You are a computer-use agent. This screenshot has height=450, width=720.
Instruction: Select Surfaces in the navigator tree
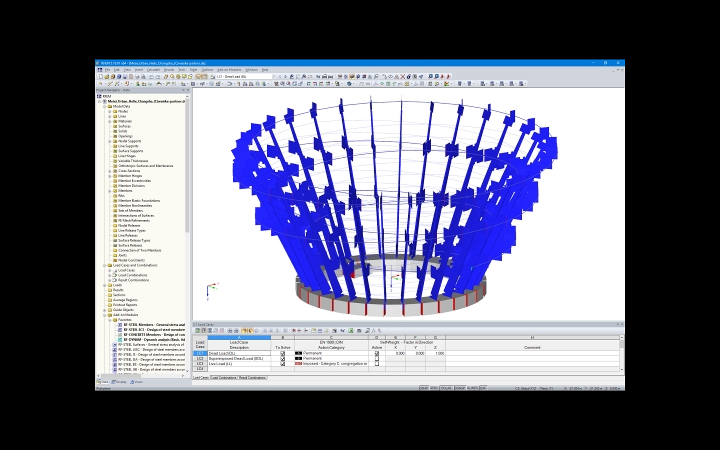pyautogui.click(x=124, y=126)
